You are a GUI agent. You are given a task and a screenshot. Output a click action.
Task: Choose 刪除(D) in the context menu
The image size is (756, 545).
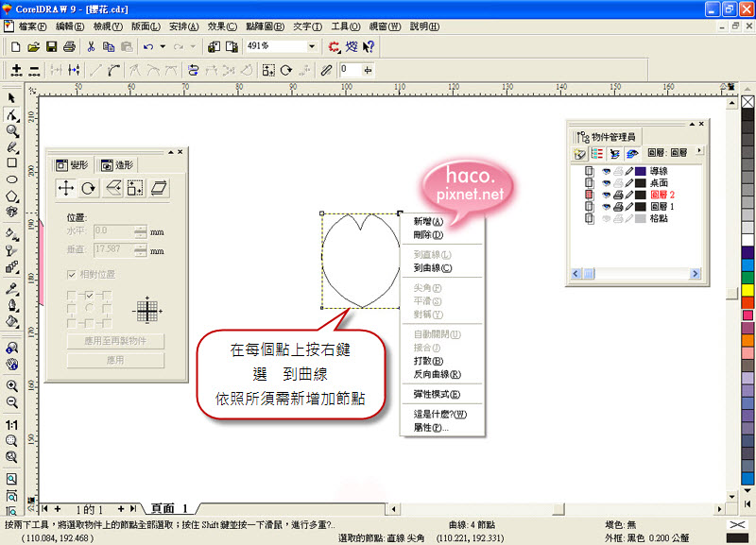[x=428, y=234]
